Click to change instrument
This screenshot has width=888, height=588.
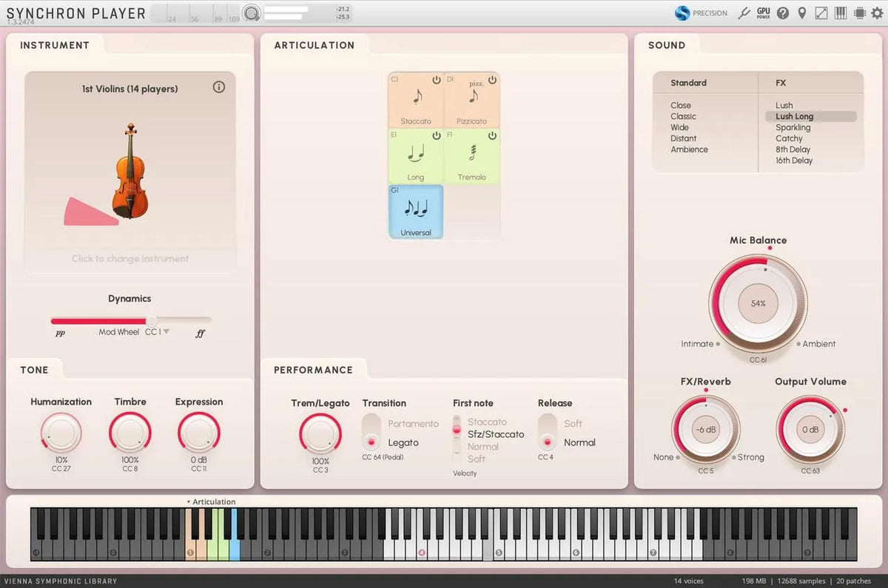click(129, 258)
